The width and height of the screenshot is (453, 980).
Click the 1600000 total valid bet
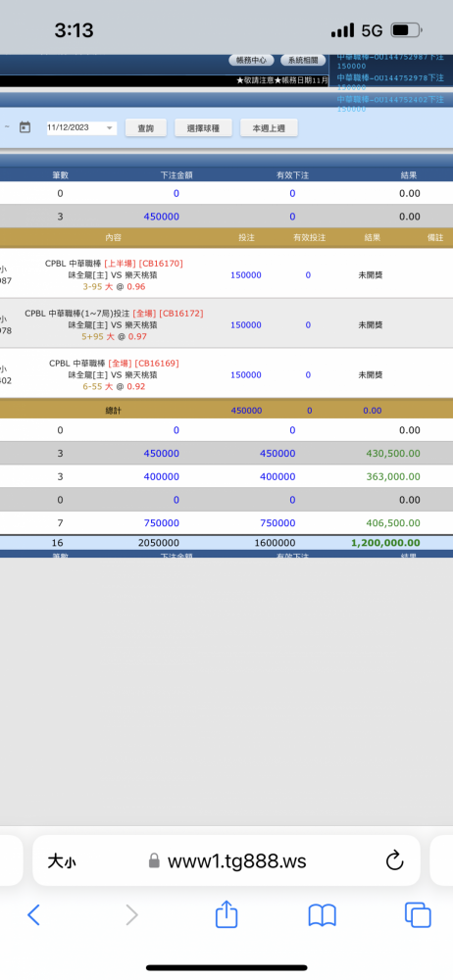point(276,544)
